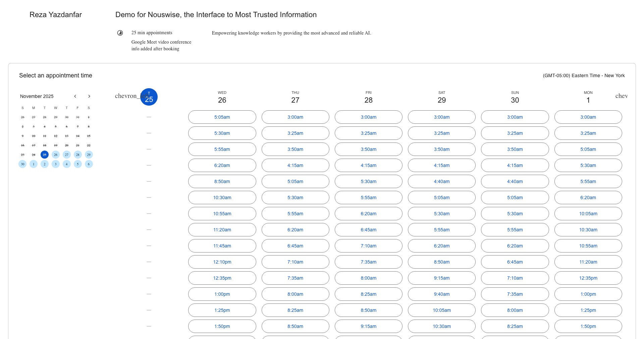Book Wednesday 26 at 1:00pm
Screen dimensions: 644x339
(222, 294)
